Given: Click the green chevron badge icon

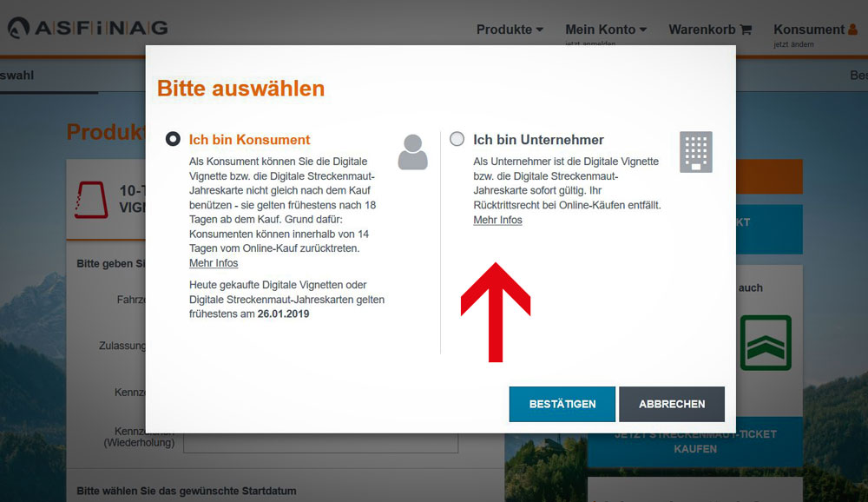Looking at the screenshot, I should pos(766,342).
